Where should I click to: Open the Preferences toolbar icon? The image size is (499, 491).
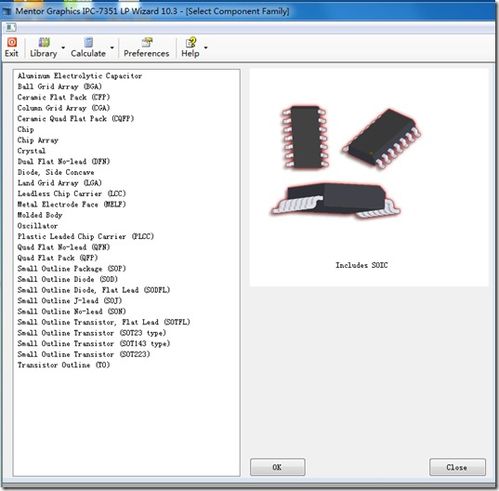click(x=146, y=47)
